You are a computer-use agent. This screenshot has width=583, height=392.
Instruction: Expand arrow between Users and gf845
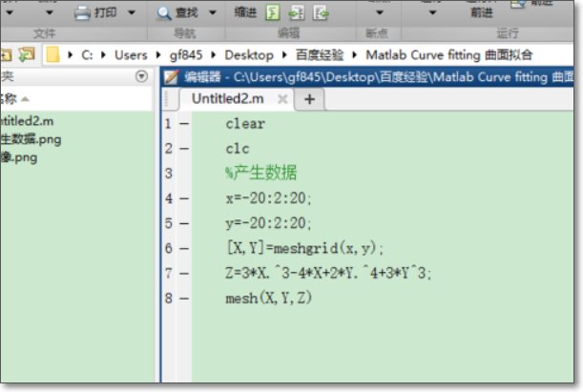158,55
